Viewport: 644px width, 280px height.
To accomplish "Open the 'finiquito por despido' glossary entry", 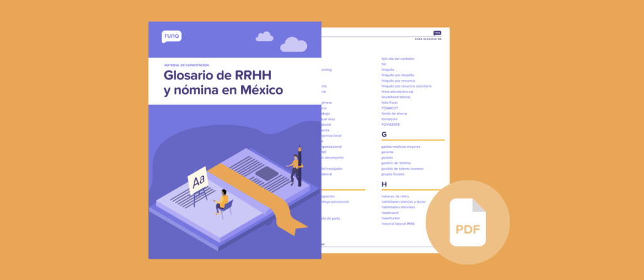I will pyautogui.click(x=397, y=75).
